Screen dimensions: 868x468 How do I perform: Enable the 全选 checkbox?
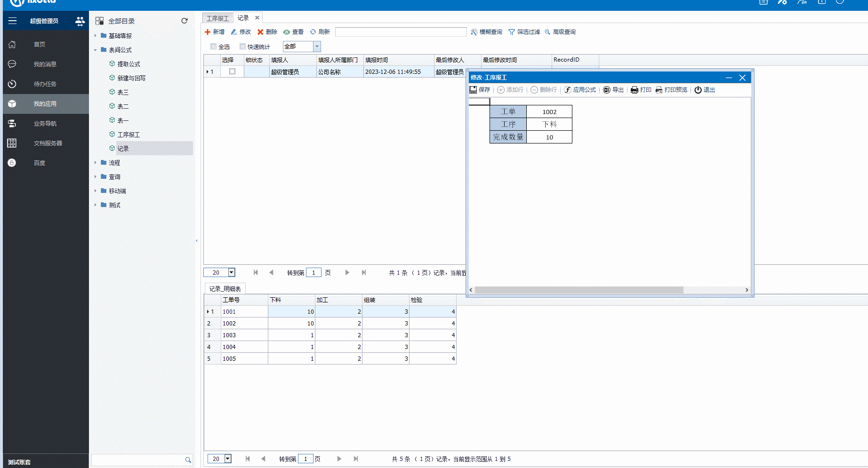point(214,47)
